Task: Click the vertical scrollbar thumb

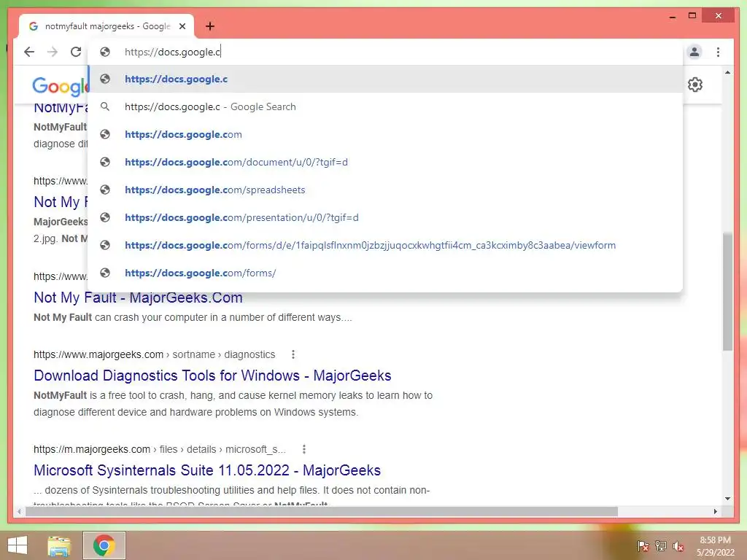Action: [x=727, y=291]
